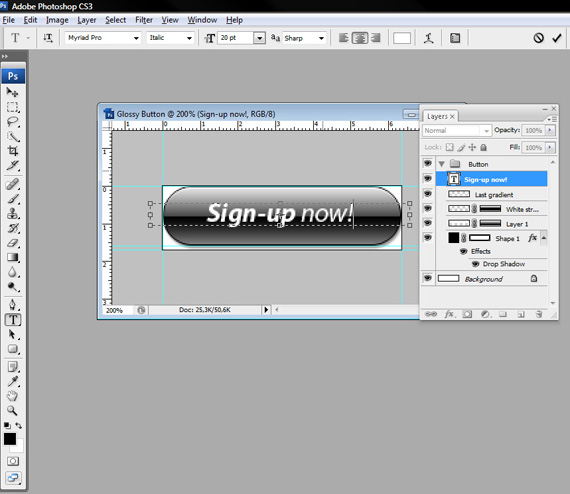Toggle Character and Paragraph palettes
Viewport: 570px width, 494px height.
point(455,38)
